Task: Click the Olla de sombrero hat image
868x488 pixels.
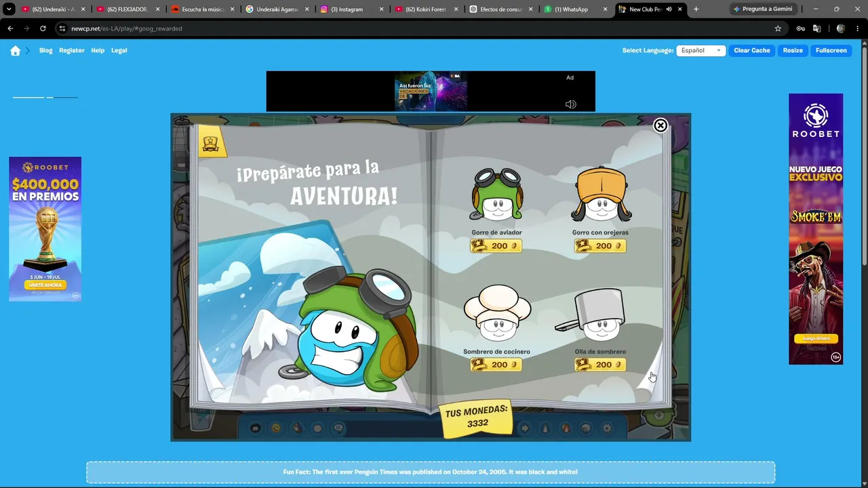Action: [x=590, y=314]
